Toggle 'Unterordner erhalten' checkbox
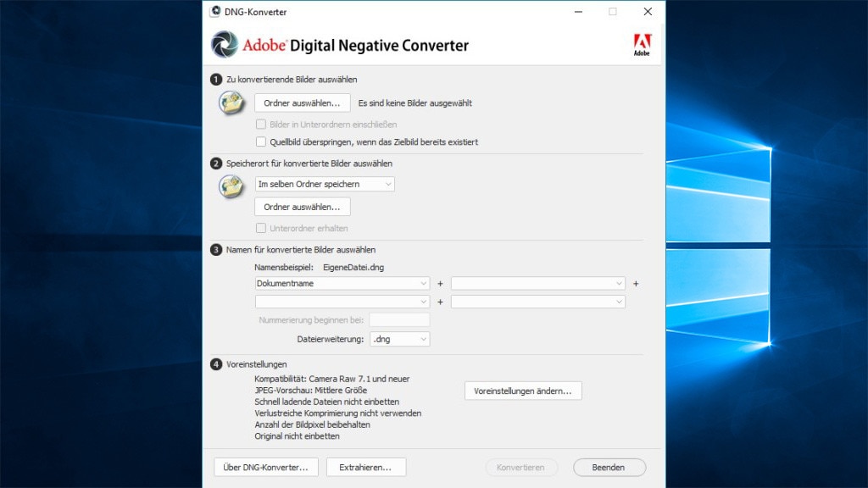The image size is (868, 488). click(x=261, y=228)
